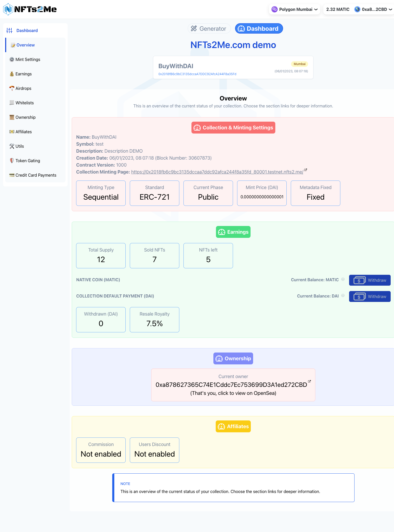Withdraw the MATIC native coin balance
Image resolution: width=394 pixels, height=532 pixels.
click(x=369, y=280)
